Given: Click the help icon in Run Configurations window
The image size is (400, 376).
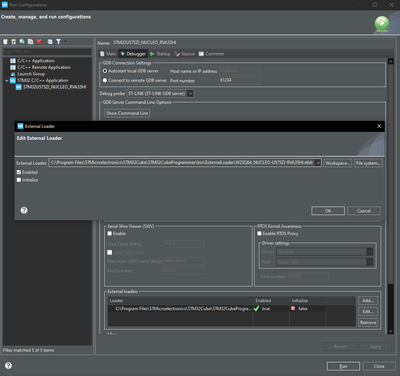Looking at the screenshot, I should click(8, 366).
